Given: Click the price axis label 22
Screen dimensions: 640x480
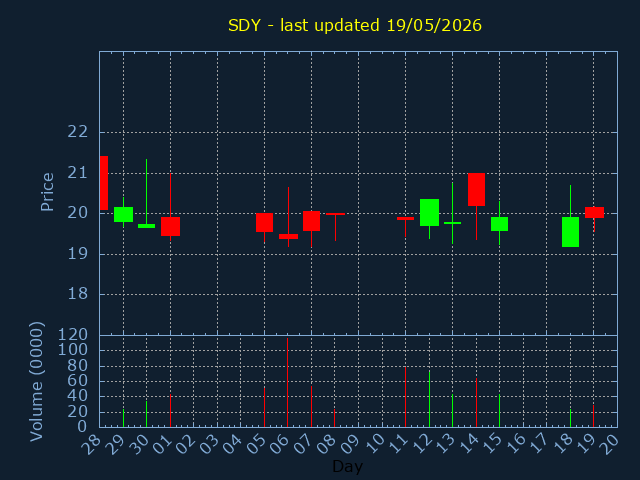Looking at the screenshot, I should [78, 132].
